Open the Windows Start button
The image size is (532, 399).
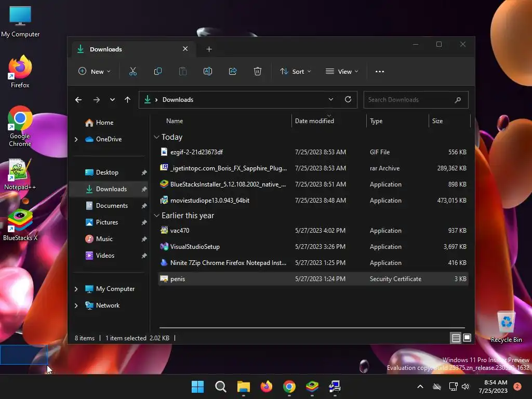[x=197, y=387]
